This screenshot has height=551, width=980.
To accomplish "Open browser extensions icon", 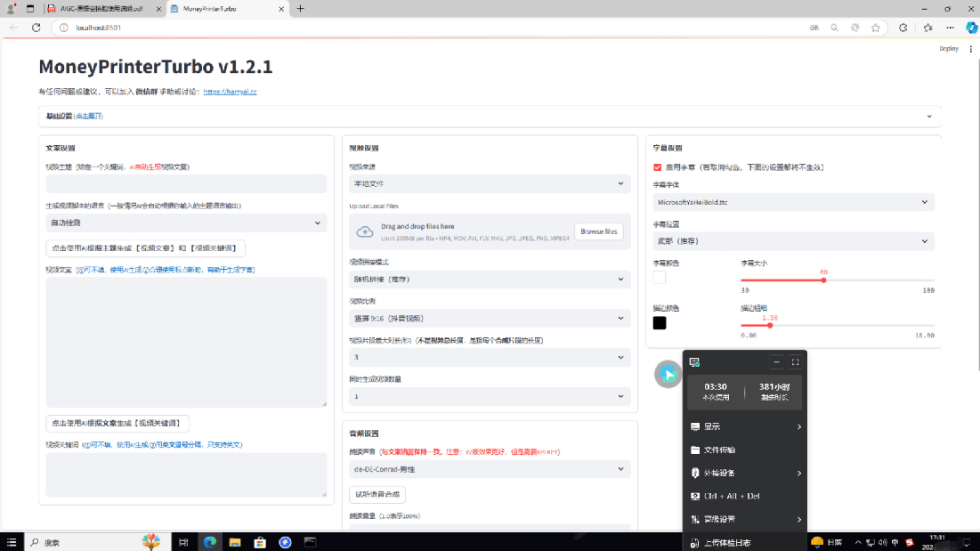I will pos(903,28).
